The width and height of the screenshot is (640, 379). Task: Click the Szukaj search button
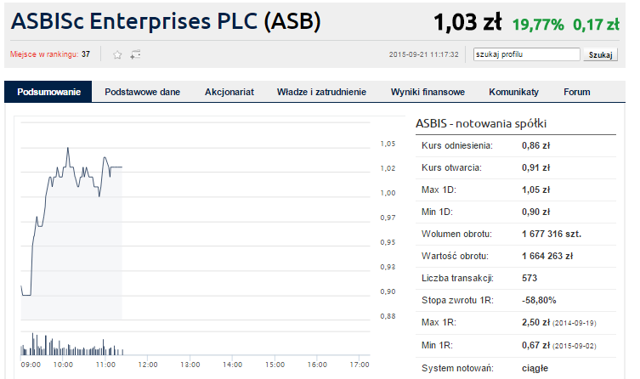[600, 55]
